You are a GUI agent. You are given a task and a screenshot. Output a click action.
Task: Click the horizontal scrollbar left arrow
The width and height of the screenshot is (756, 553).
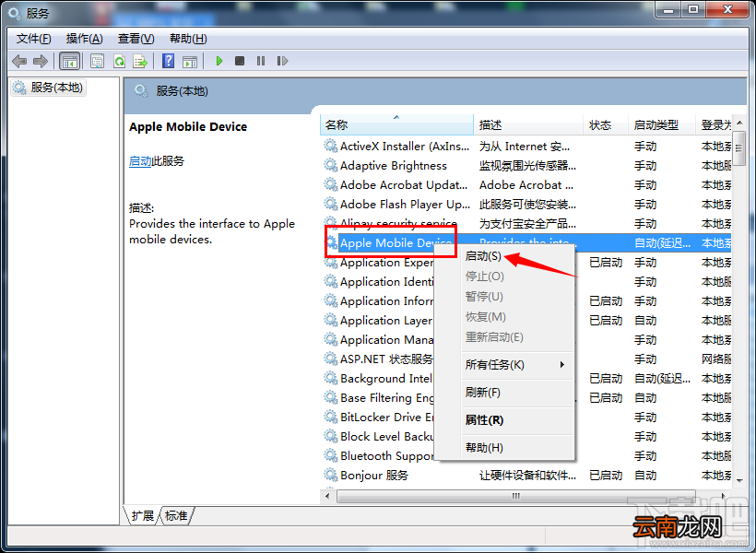[x=328, y=496]
